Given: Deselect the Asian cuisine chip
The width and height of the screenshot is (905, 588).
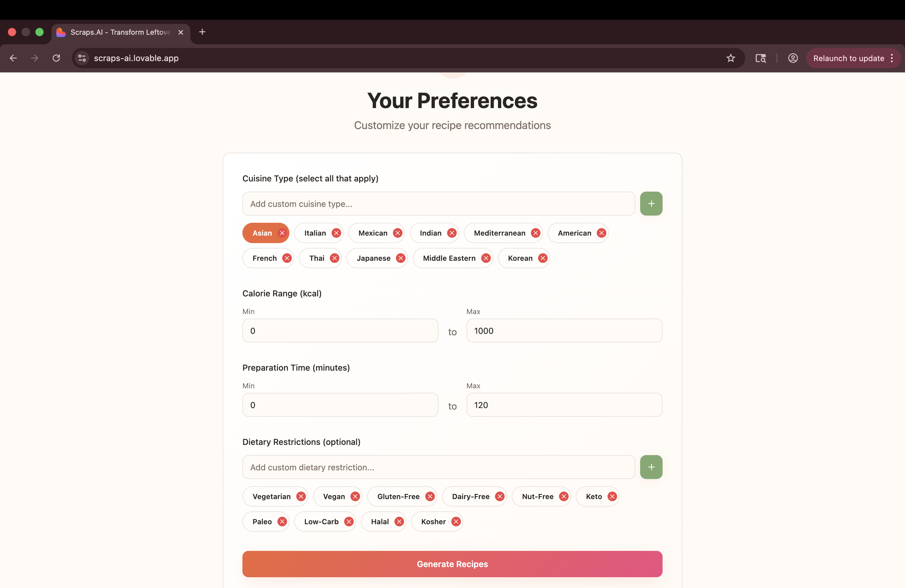Looking at the screenshot, I should coord(262,233).
